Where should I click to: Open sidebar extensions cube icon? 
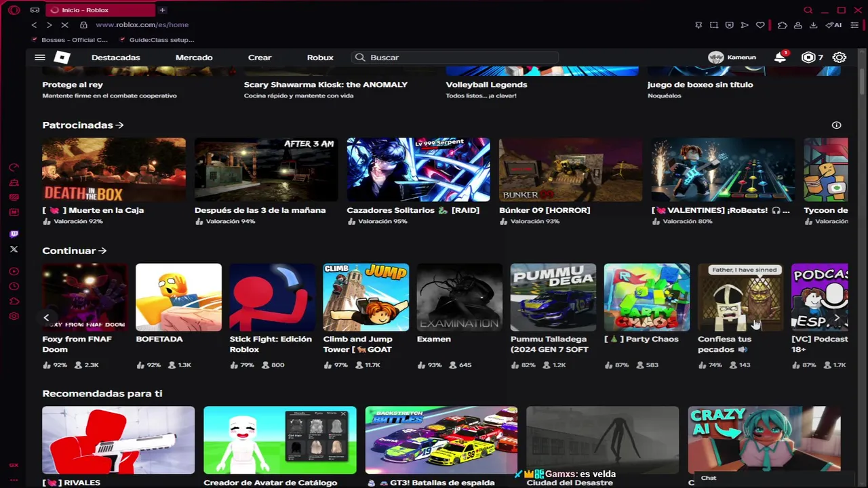(14, 301)
